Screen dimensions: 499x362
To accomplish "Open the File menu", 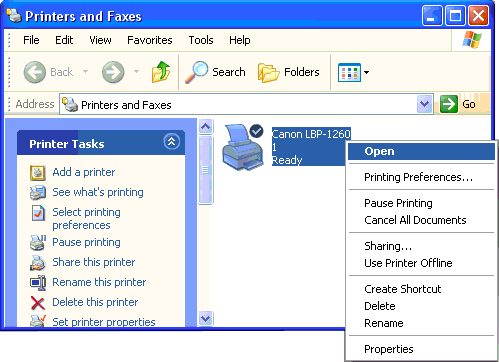I will 31,40.
